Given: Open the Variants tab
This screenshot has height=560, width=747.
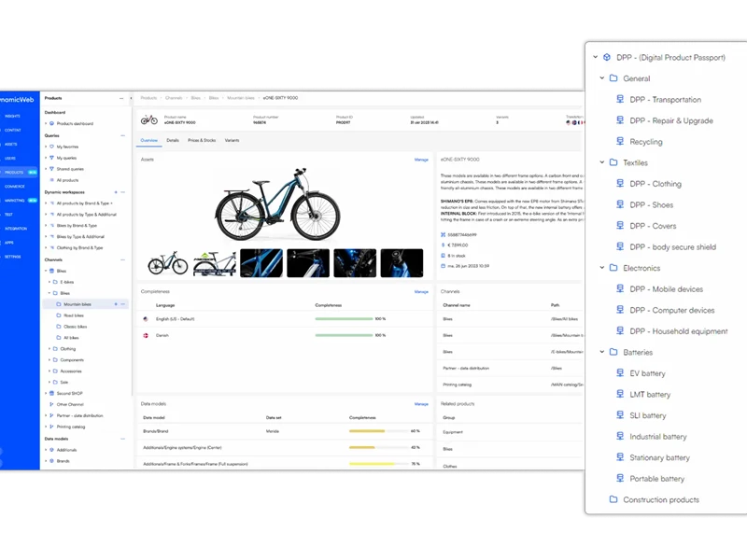Looking at the screenshot, I should tap(232, 141).
